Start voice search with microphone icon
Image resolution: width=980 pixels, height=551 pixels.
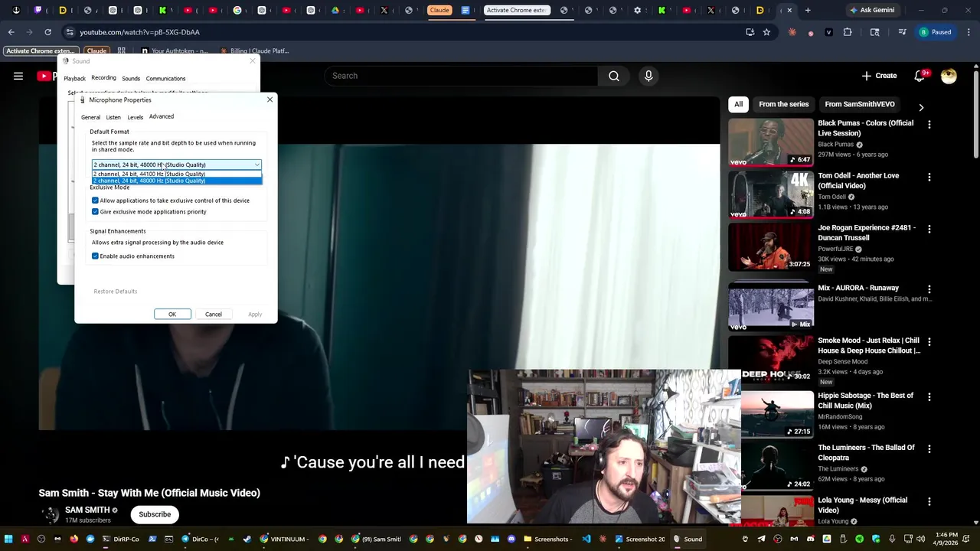click(x=648, y=76)
